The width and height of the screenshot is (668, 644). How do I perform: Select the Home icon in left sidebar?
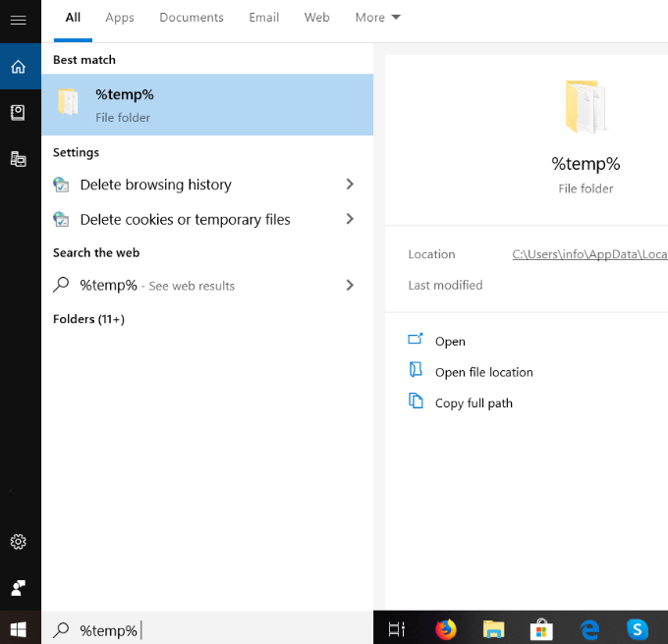pyautogui.click(x=18, y=67)
